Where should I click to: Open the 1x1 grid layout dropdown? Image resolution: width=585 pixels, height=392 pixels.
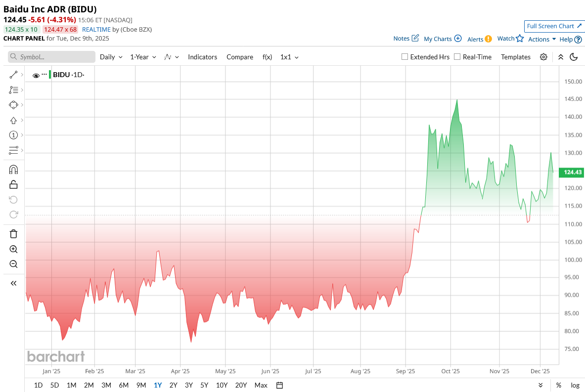(289, 57)
